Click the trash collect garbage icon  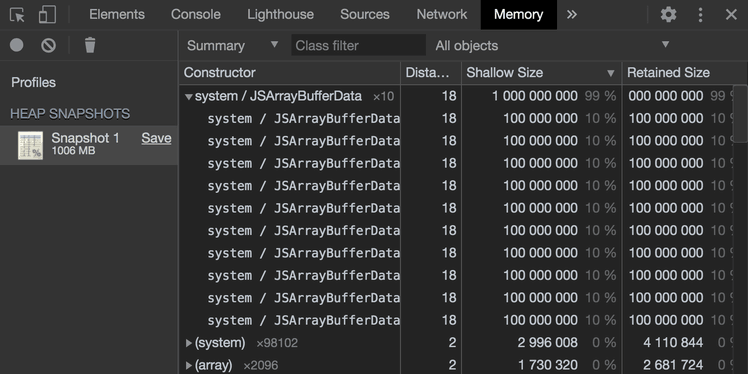[x=90, y=45]
